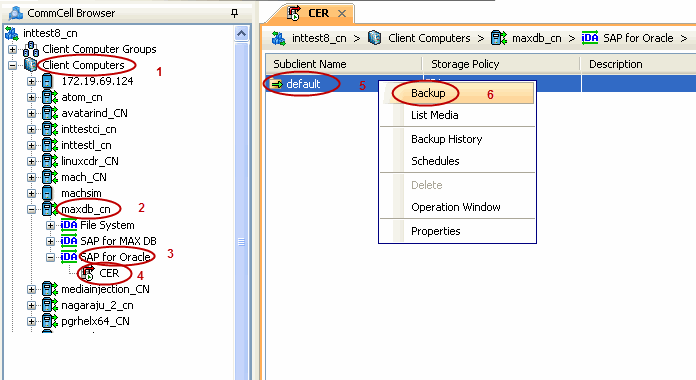The width and height of the screenshot is (696, 380).
Task: Click breadcrumb inttest8_cn icon
Action: 279,38
